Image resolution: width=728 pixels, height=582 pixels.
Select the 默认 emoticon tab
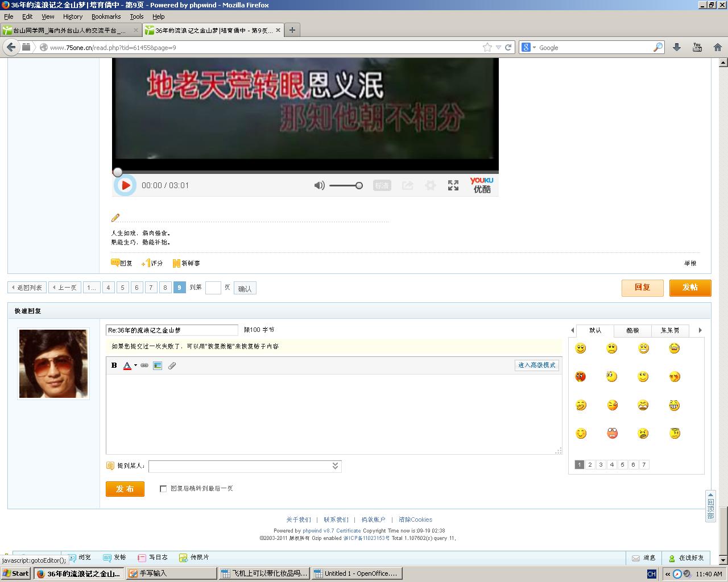point(595,330)
